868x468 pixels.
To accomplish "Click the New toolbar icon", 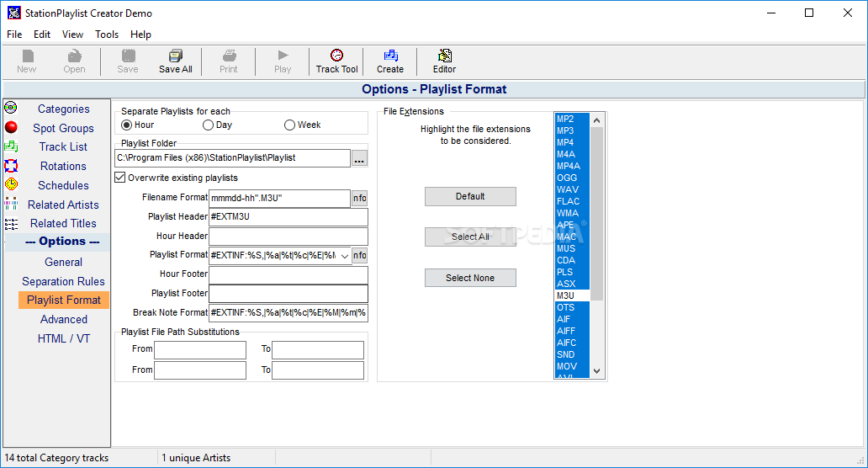I will 27,56.
